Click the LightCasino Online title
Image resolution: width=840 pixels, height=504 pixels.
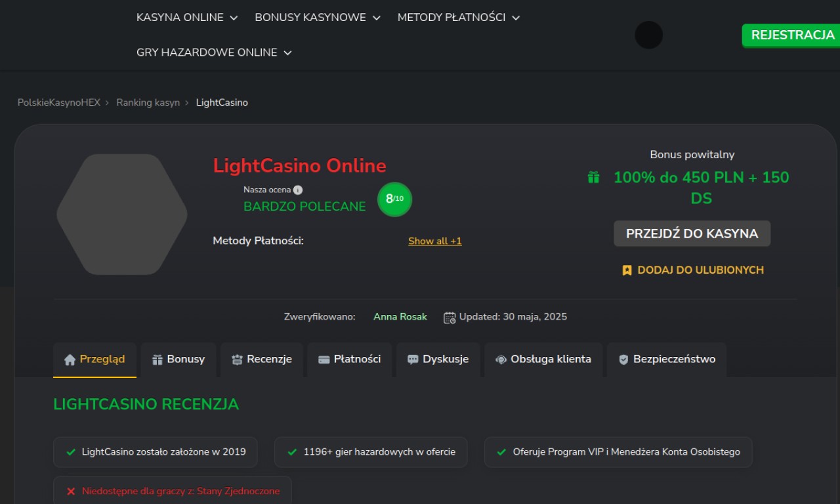[x=300, y=166]
